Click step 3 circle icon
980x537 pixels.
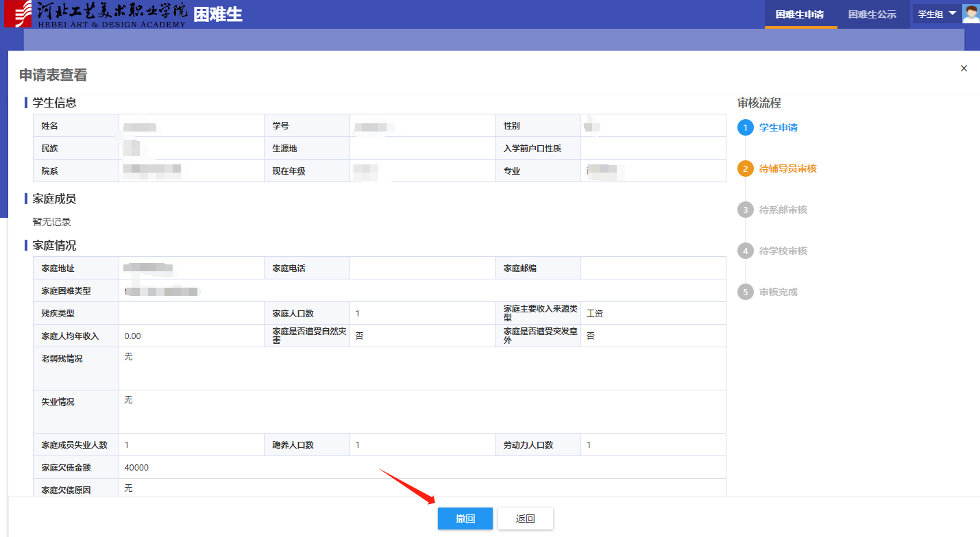tap(745, 210)
